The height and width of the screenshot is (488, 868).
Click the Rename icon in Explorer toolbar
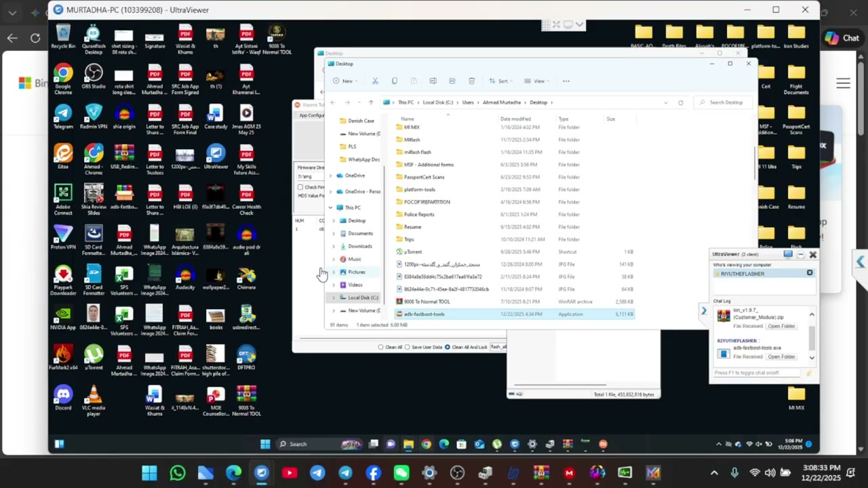(433, 81)
